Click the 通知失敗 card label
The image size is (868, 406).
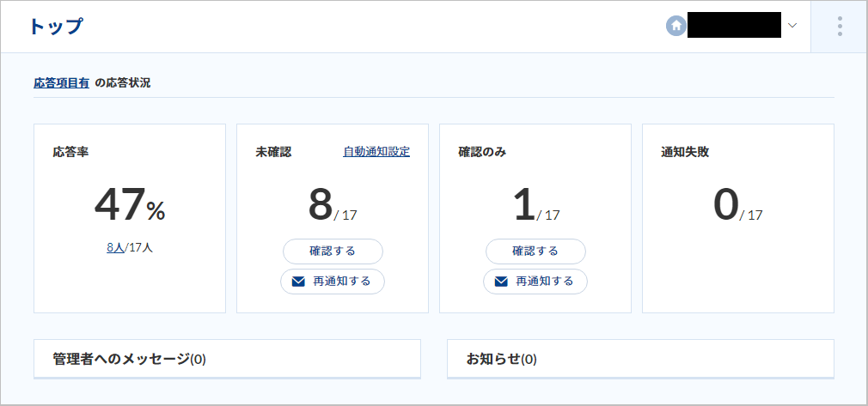[685, 152]
